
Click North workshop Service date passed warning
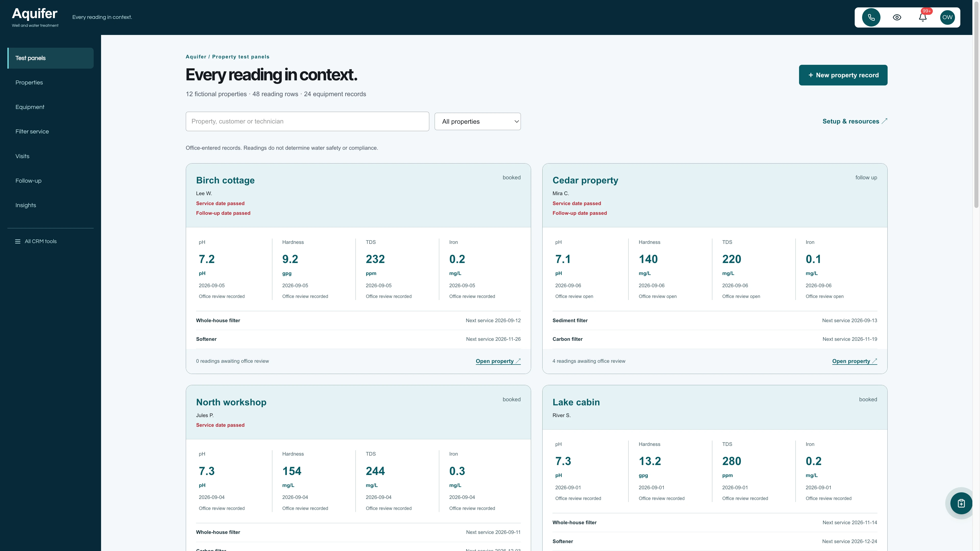(220, 425)
